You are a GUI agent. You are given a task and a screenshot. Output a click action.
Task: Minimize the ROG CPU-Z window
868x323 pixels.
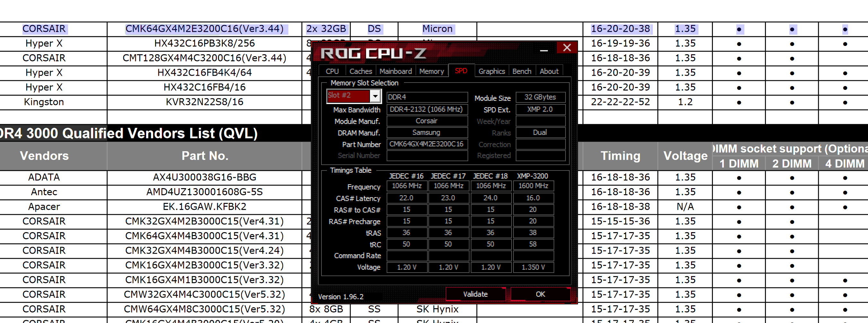tap(544, 50)
